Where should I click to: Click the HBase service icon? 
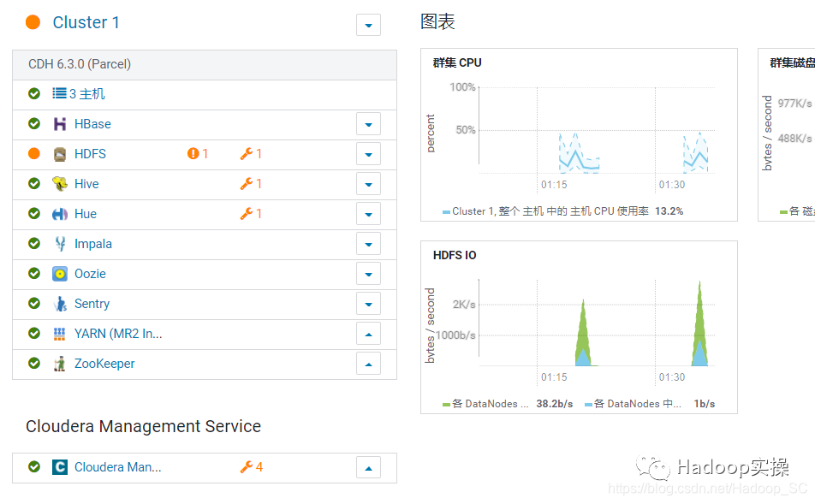pyautogui.click(x=60, y=124)
